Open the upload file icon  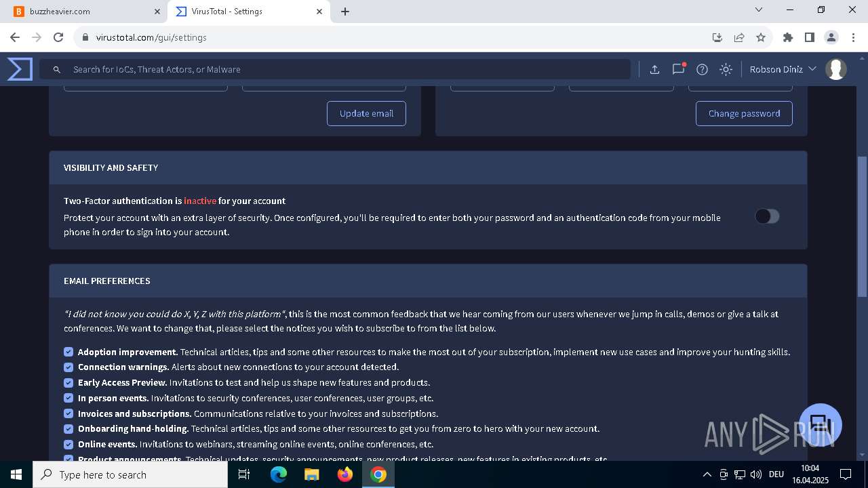click(x=654, y=69)
